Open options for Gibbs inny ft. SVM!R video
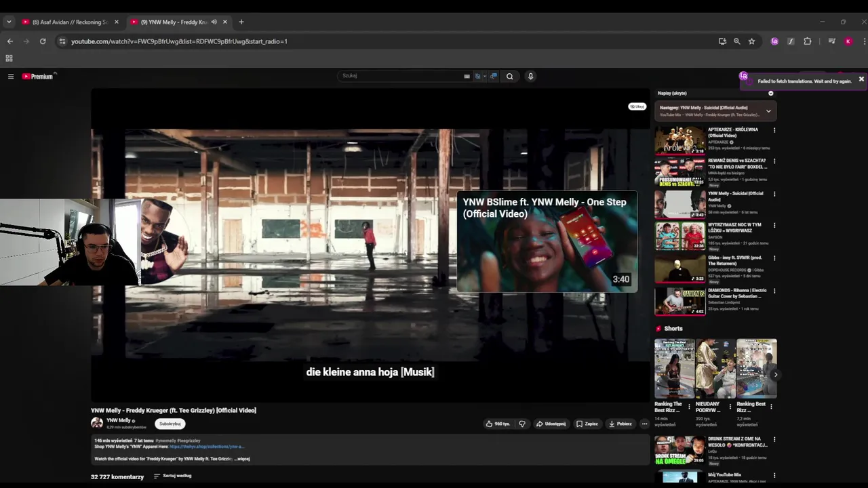This screenshot has width=868, height=488. [x=774, y=258]
